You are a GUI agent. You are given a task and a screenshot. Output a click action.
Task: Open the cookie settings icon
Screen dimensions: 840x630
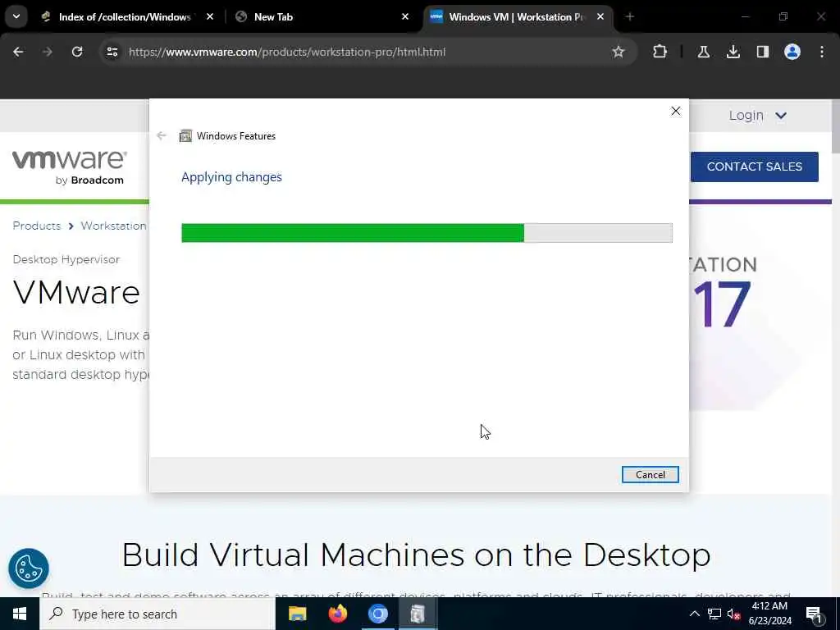[x=29, y=568]
